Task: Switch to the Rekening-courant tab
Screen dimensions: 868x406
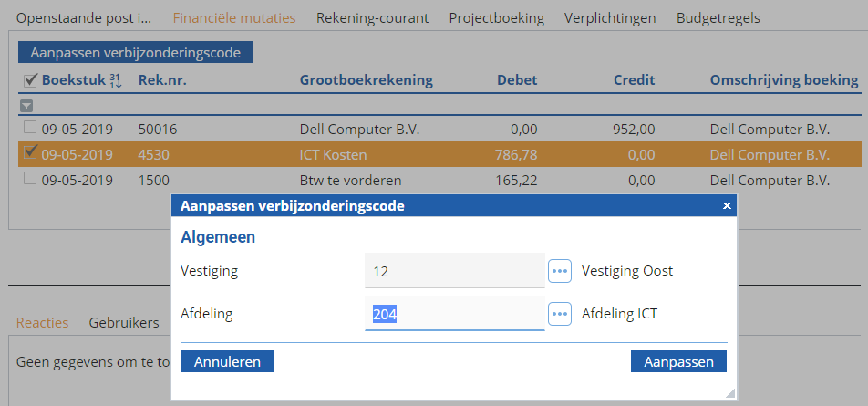Action: [x=372, y=17]
